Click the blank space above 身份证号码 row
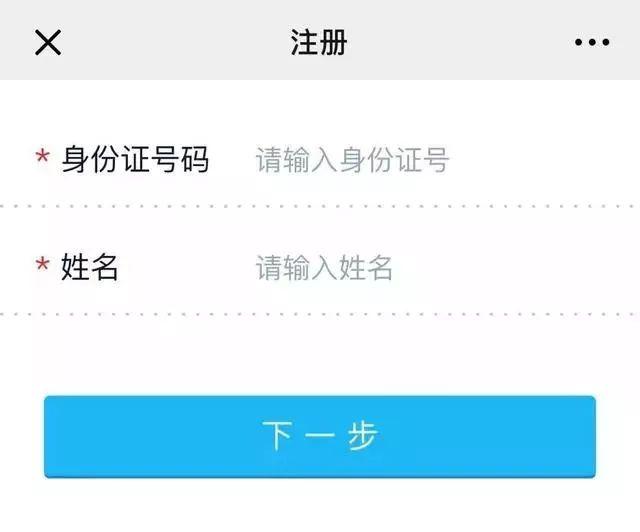The height and width of the screenshot is (532, 640). pos(320,108)
